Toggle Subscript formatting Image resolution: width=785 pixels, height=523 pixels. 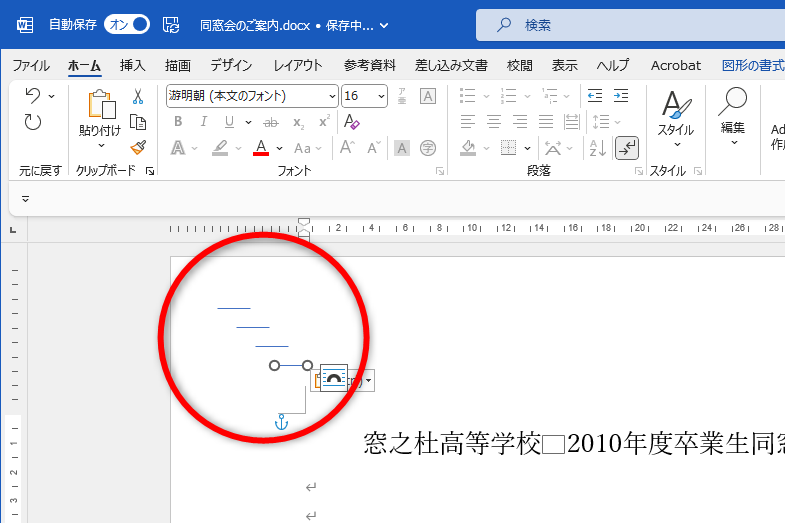(x=298, y=123)
